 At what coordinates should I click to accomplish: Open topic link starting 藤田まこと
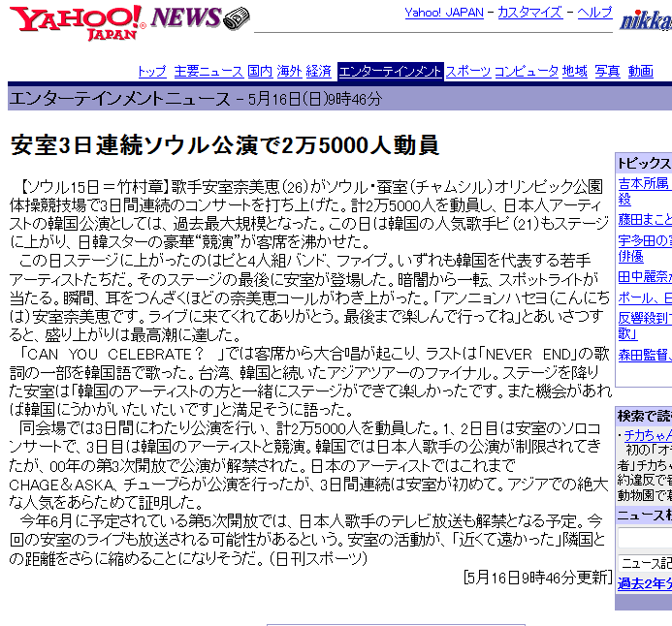[x=645, y=220]
